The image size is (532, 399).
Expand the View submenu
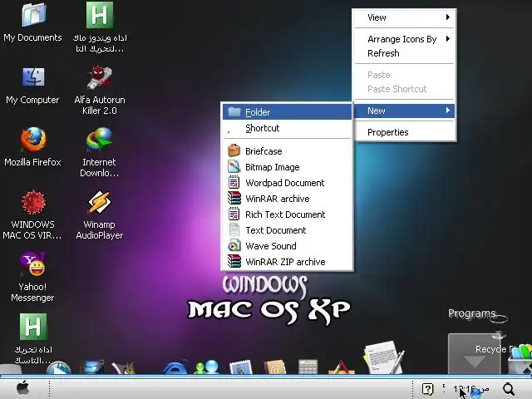[x=405, y=17]
